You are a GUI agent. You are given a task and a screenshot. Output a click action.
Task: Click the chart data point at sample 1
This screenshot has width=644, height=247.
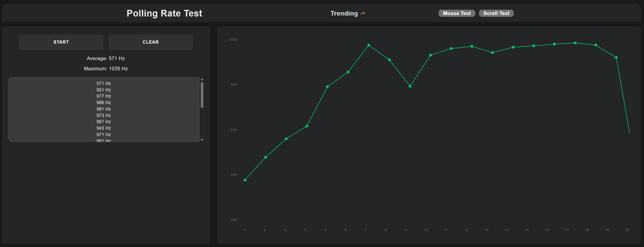tap(245, 180)
